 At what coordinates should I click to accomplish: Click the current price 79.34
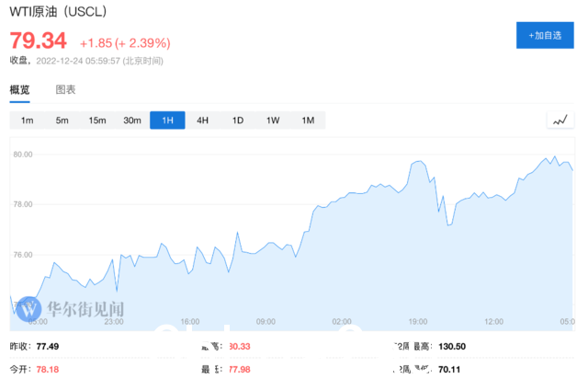pos(39,41)
